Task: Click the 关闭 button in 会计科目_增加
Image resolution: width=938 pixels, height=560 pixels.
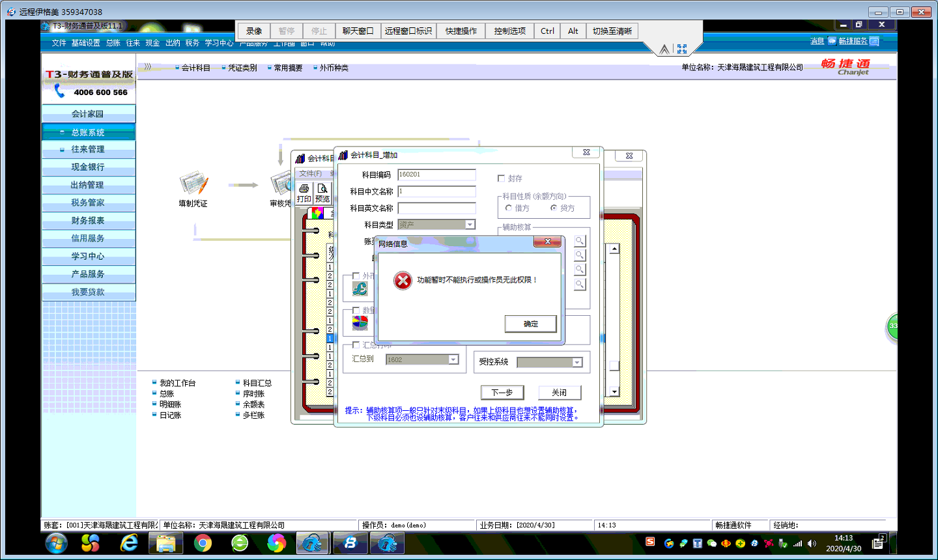Action: pyautogui.click(x=560, y=393)
